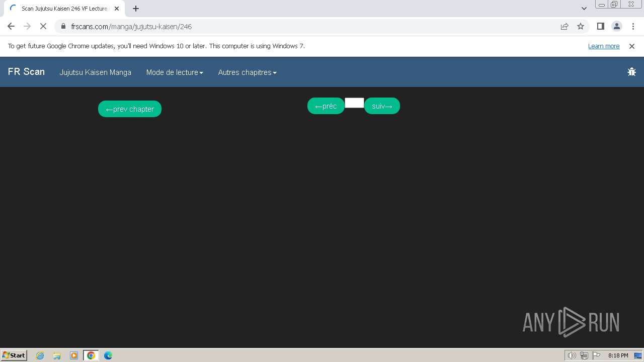The height and width of the screenshot is (362, 644).
Task: Select the Scan Jujutsu Kaisen 246 tab
Action: (64, 9)
